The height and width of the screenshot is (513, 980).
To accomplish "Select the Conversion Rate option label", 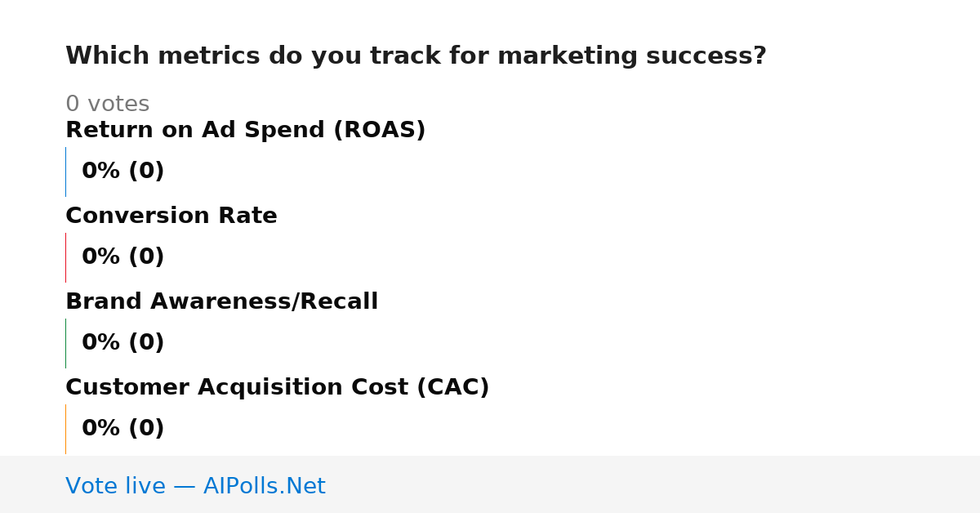I will 171,216.
